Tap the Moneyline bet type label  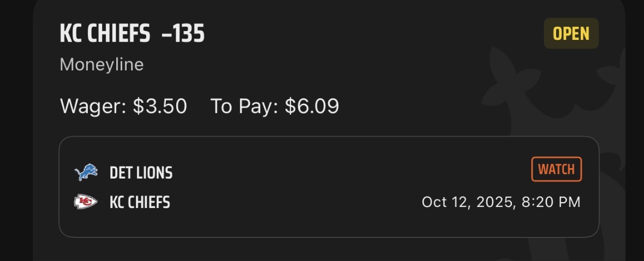pyautogui.click(x=102, y=64)
